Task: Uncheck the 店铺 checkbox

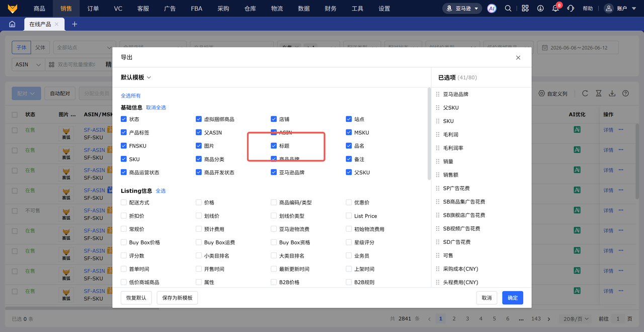Action: (274, 119)
